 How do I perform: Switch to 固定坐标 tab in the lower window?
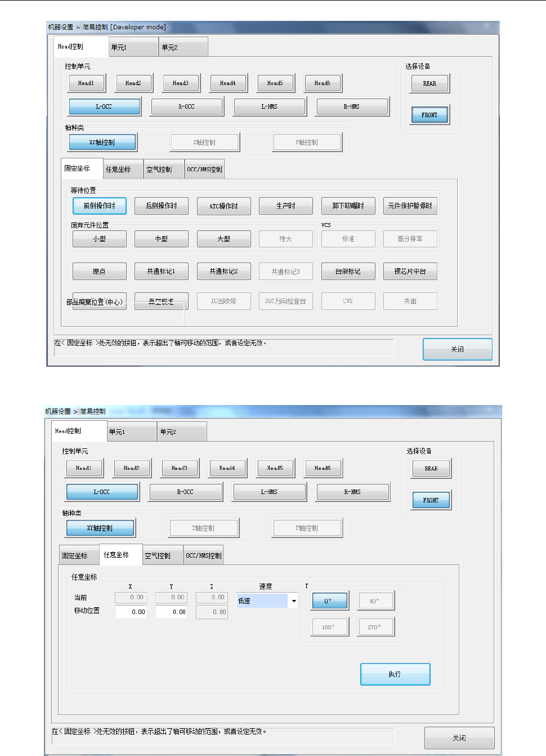pos(79,555)
